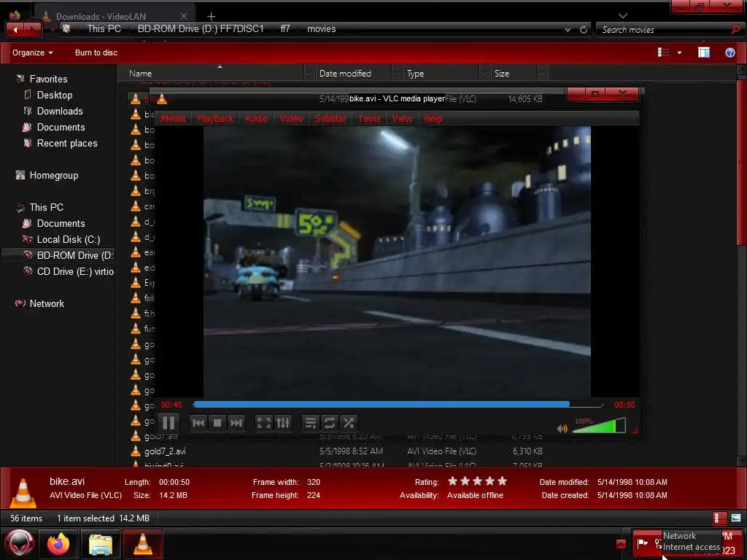Screen dimensions: 747x560
Task: Open Recent places in sidebar
Action: pos(67,144)
